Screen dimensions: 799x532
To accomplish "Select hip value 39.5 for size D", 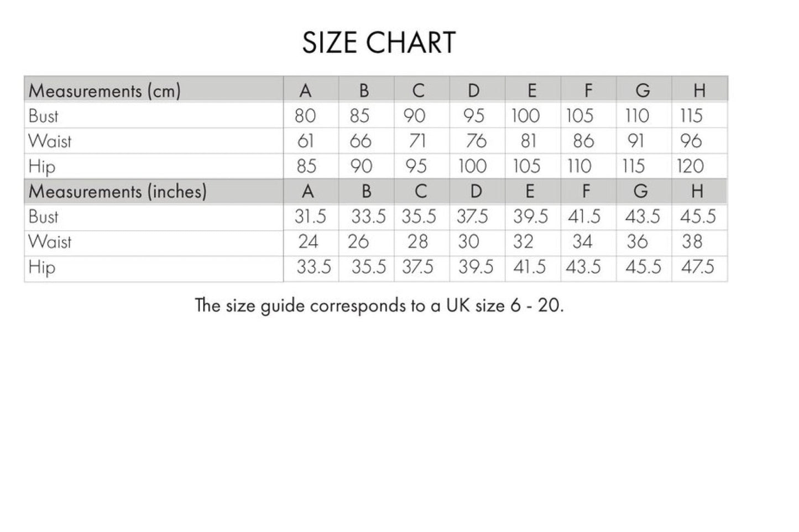I will [476, 267].
